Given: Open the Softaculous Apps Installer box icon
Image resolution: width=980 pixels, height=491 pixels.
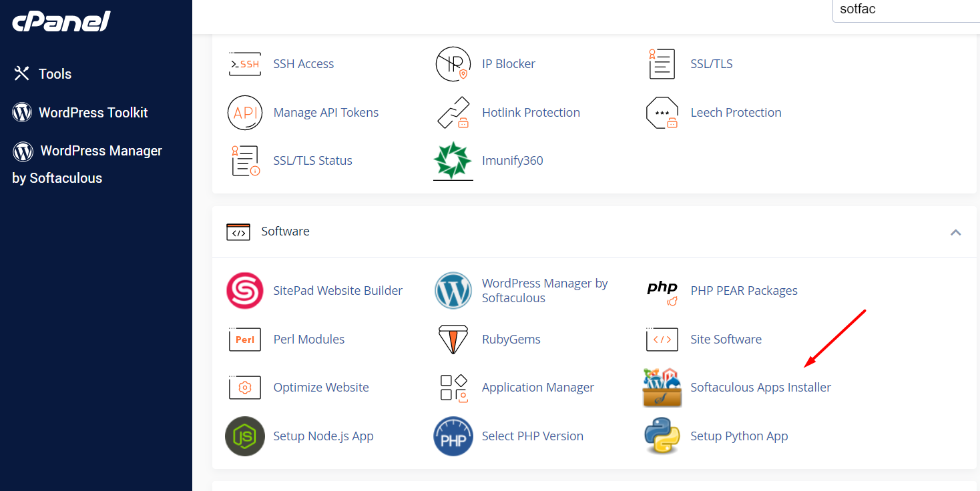Looking at the screenshot, I should point(662,388).
